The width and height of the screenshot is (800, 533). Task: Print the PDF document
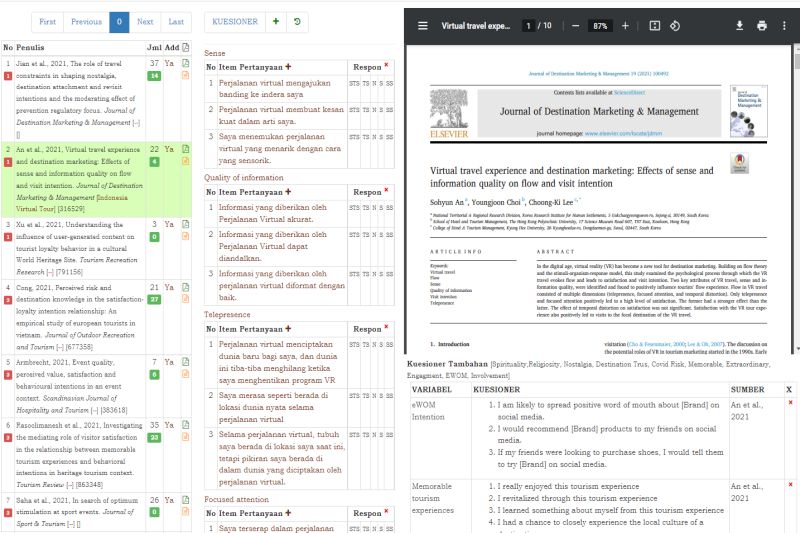pyautogui.click(x=761, y=25)
